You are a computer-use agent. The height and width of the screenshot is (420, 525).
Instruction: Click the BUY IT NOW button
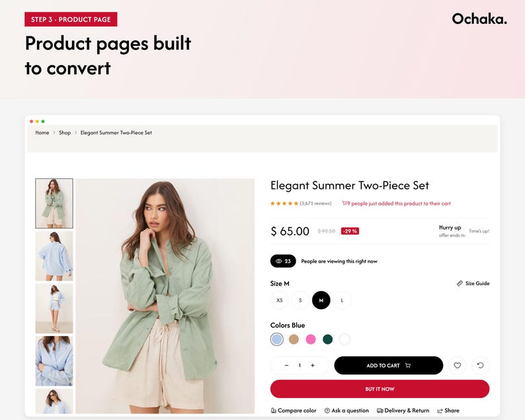[x=380, y=389]
